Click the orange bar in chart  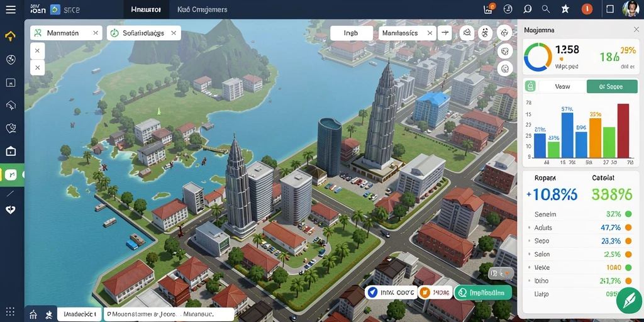[595, 138]
